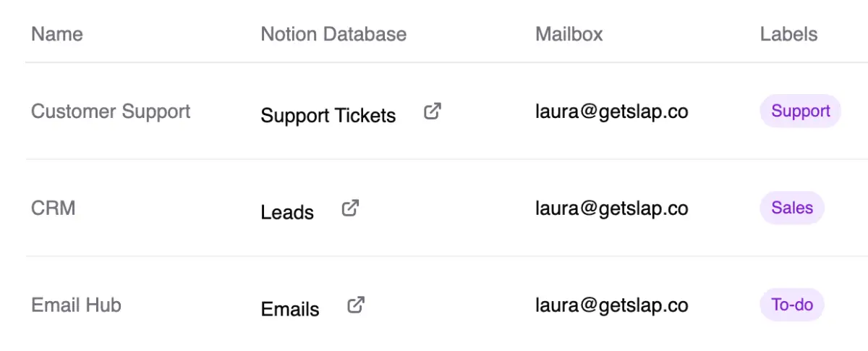Open external link icon beside Support Tickets
The height and width of the screenshot is (351, 868).
tap(433, 111)
